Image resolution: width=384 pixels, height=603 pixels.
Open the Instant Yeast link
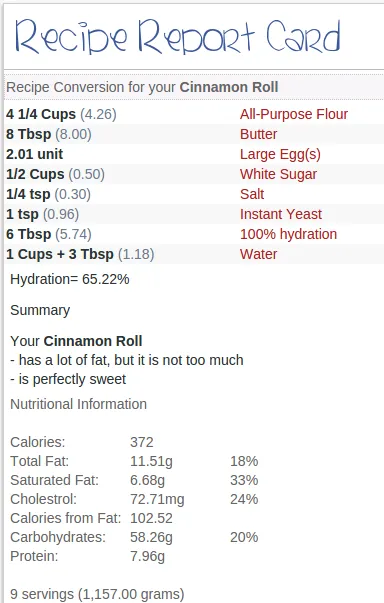point(281,214)
